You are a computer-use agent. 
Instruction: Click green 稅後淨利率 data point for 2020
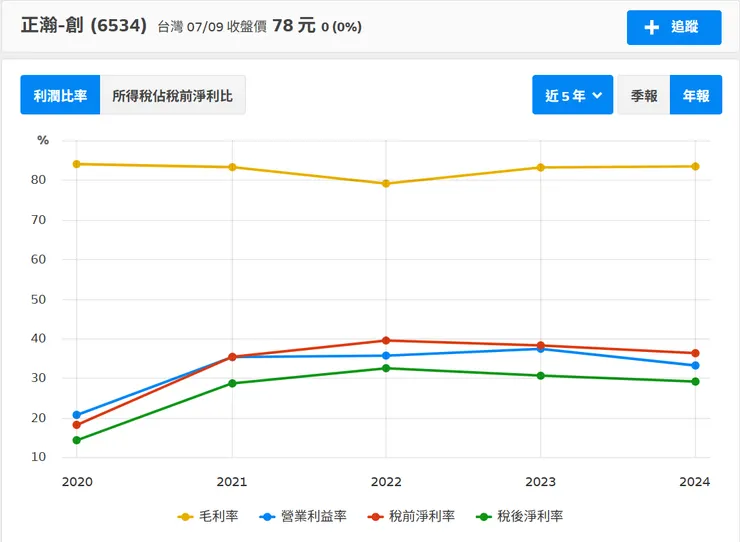pos(77,440)
